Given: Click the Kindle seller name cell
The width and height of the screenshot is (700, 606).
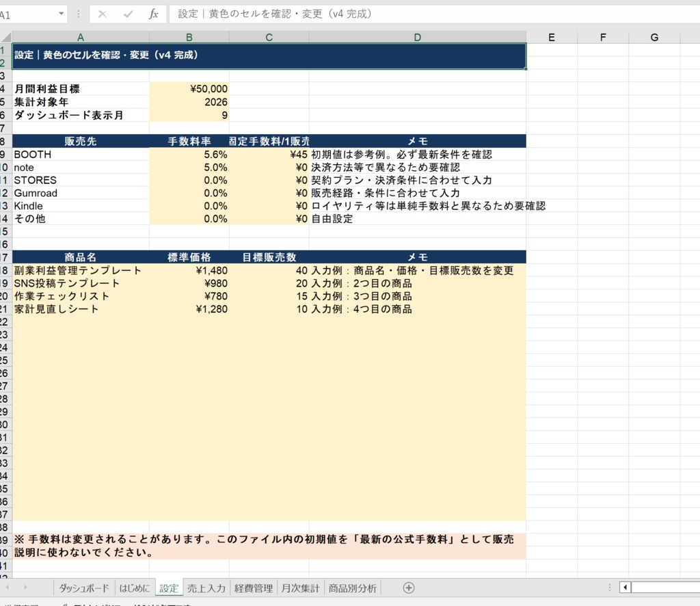Looking at the screenshot, I should point(81,206).
